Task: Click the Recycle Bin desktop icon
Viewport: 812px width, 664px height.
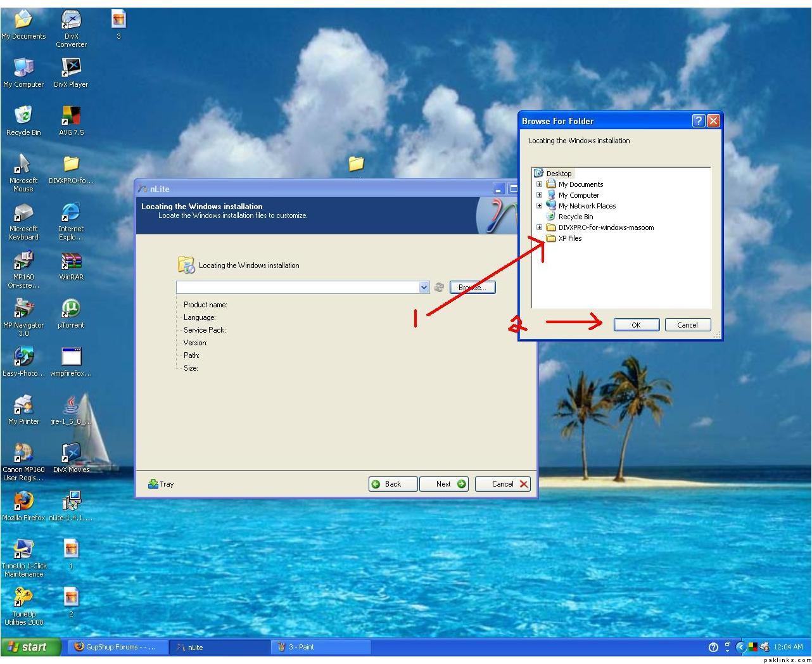Action: (x=23, y=116)
